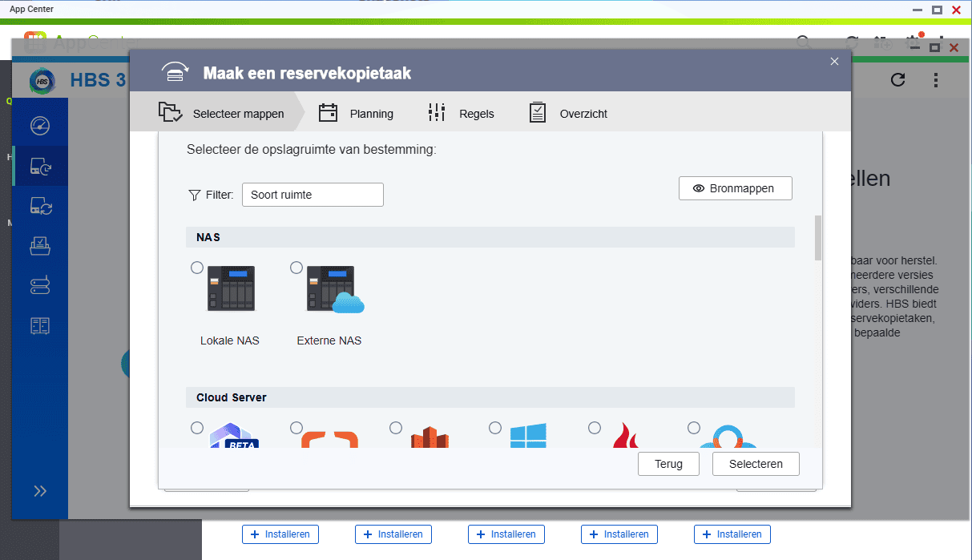Choose the Microsoft Azure cloud storage option

(x=495, y=428)
